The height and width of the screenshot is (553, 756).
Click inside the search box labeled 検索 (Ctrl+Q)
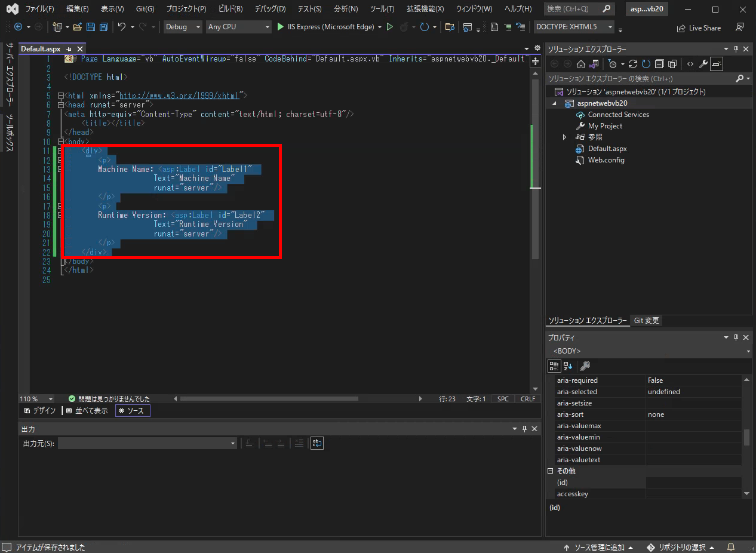(x=573, y=9)
